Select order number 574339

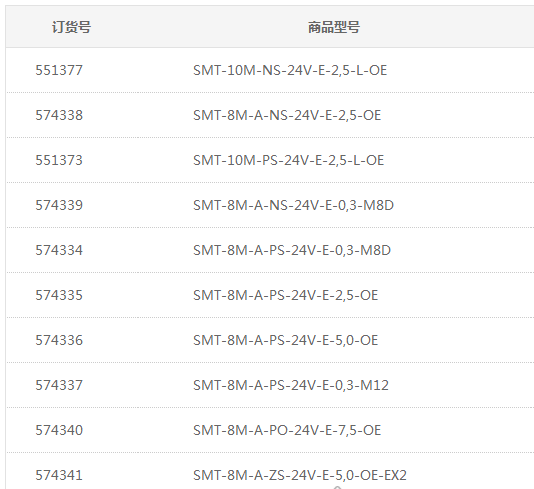(59, 205)
